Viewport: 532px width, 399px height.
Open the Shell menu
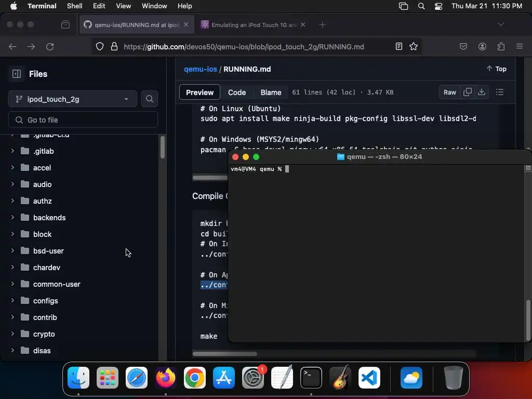[74, 6]
